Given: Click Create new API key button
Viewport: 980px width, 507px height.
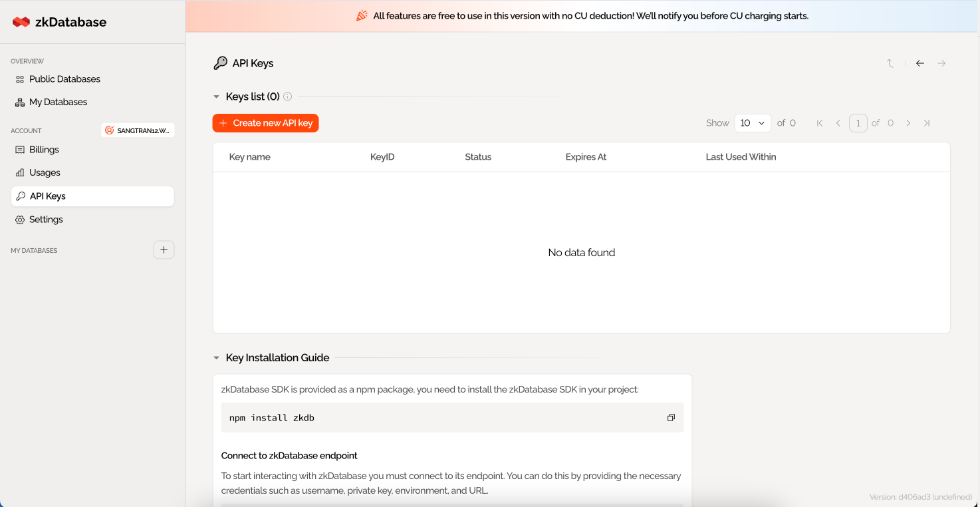Looking at the screenshot, I should [x=266, y=123].
